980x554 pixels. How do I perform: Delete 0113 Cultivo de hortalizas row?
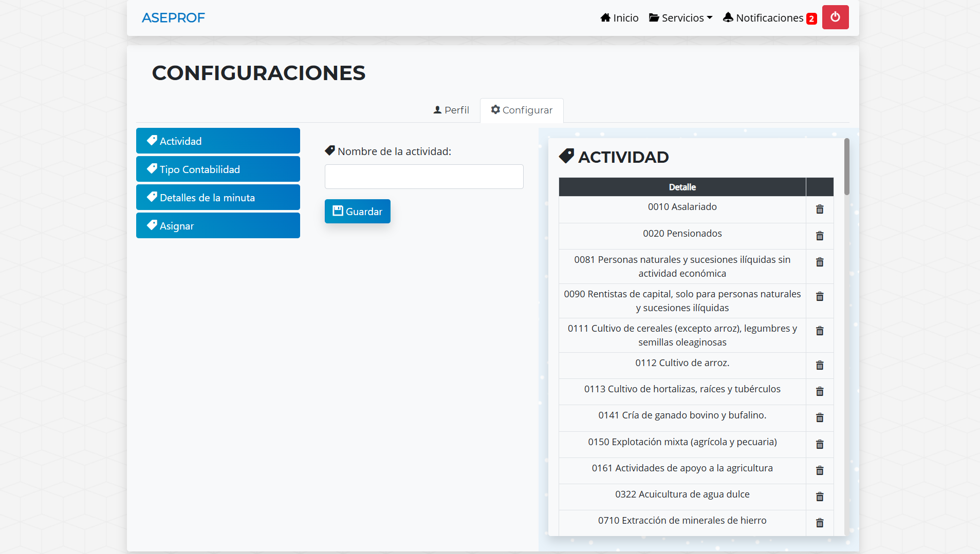pos(820,391)
